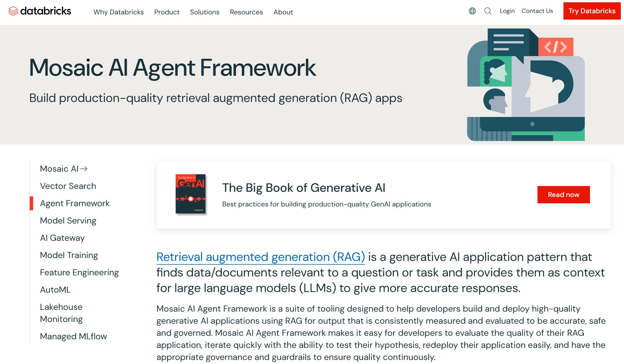Image resolution: width=624 pixels, height=364 pixels.
Task: Open the About menu
Action: click(283, 12)
